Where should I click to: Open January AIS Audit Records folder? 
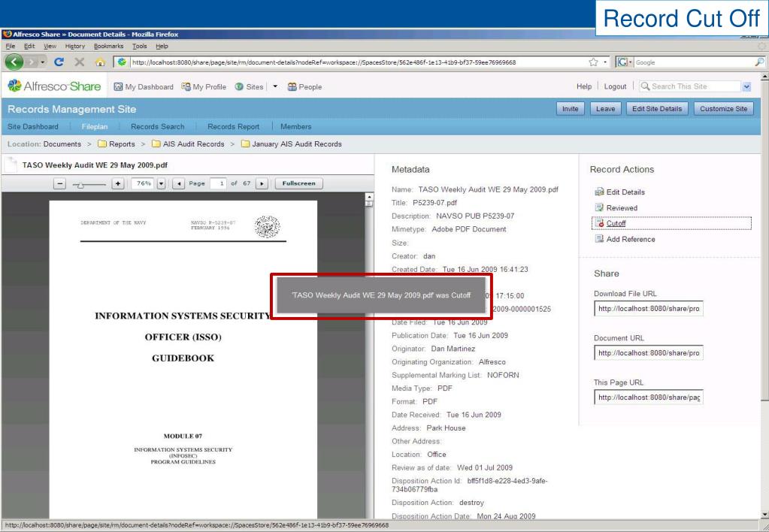click(x=292, y=144)
